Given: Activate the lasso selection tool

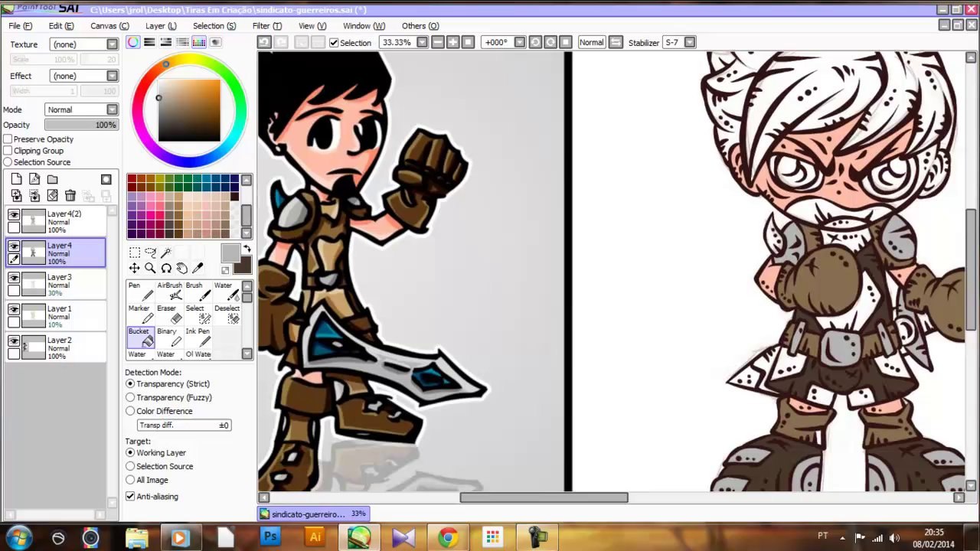Looking at the screenshot, I should pyautogui.click(x=150, y=253).
